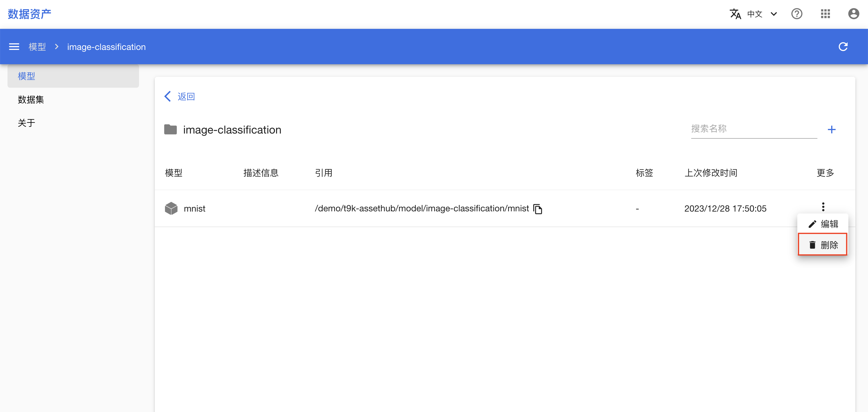
Task: Open the help question mark icon
Action: (797, 14)
